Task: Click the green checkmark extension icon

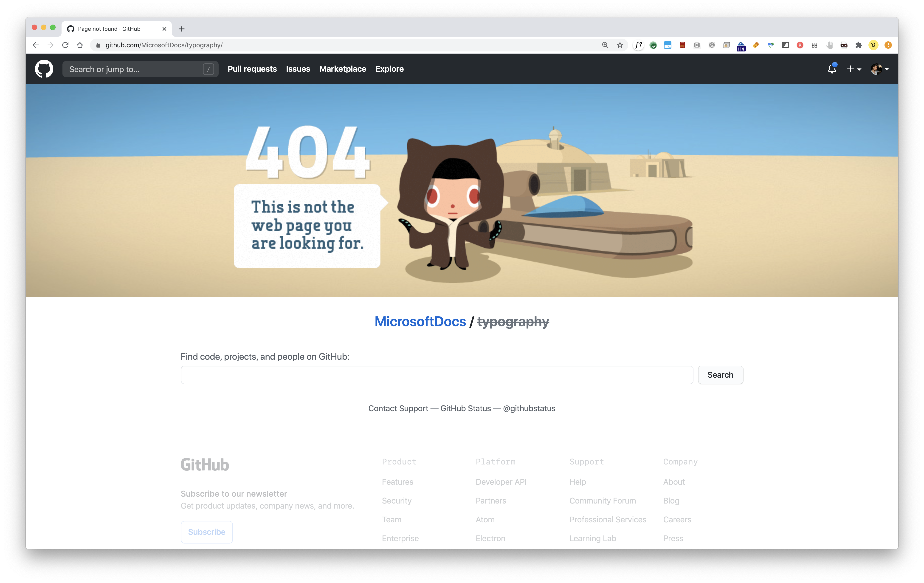Action: pyautogui.click(x=653, y=45)
